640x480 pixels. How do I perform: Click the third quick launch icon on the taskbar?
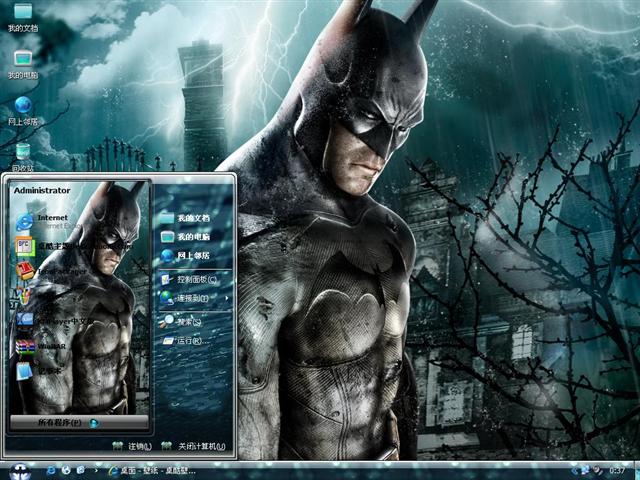(81, 471)
